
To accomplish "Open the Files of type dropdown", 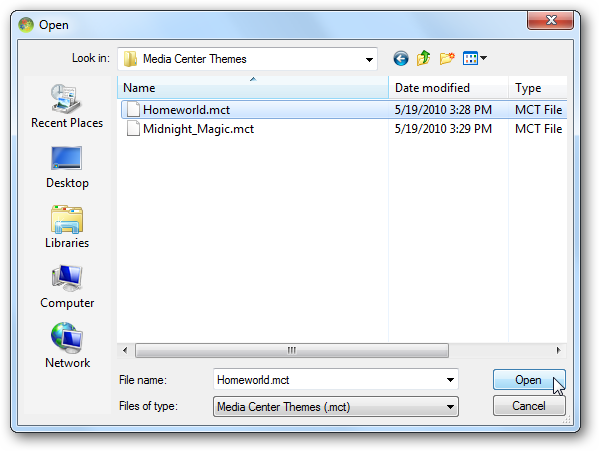I will pyautogui.click(x=336, y=407).
